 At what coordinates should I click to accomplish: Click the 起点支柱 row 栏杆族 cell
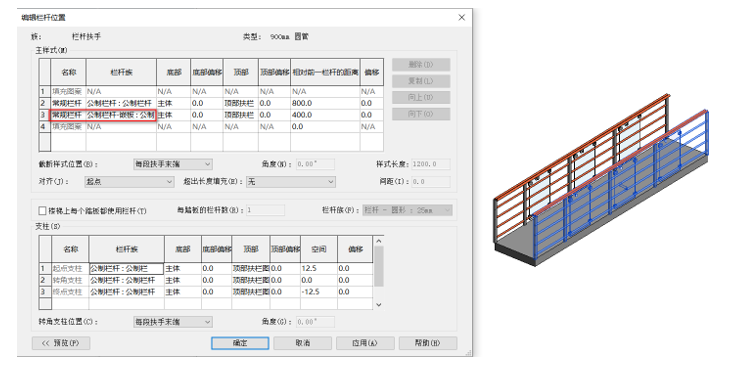point(126,268)
